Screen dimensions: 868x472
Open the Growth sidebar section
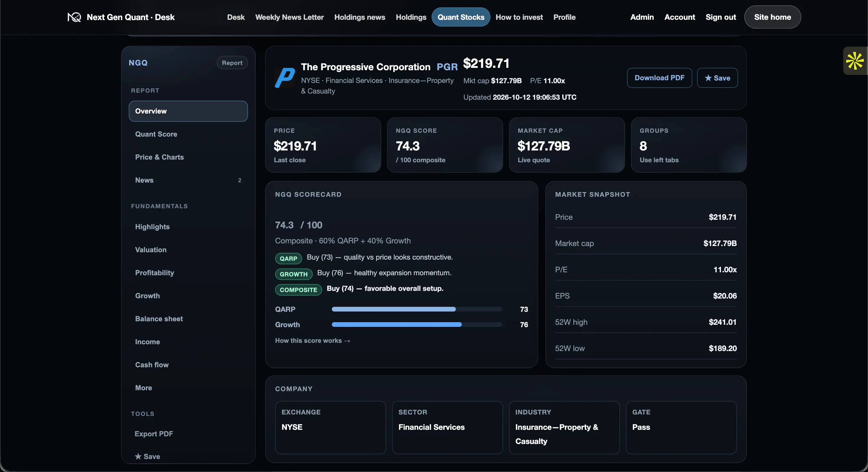188,296
